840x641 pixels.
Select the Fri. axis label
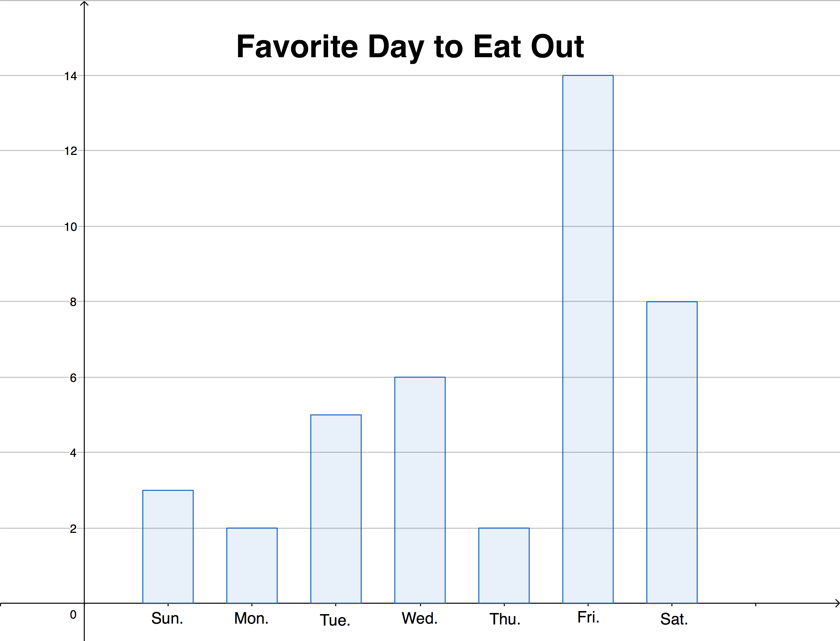[588, 617]
